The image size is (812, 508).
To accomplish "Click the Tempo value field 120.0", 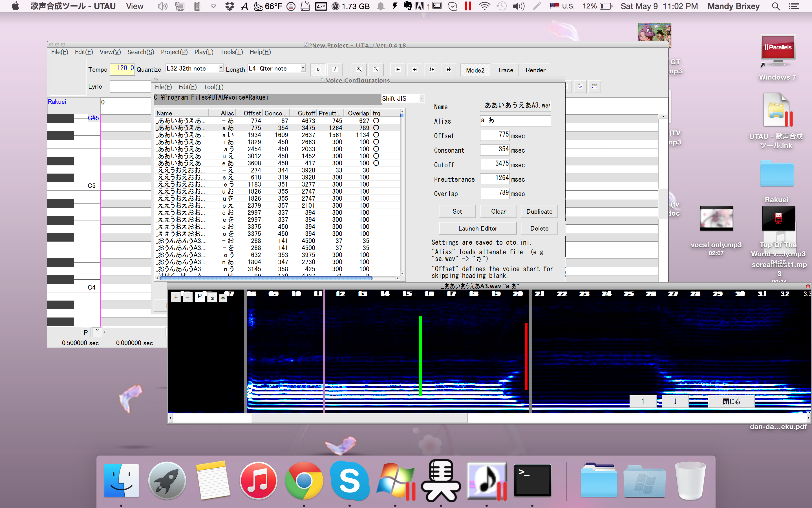I will pyautogui.click(x=122, y=69).
